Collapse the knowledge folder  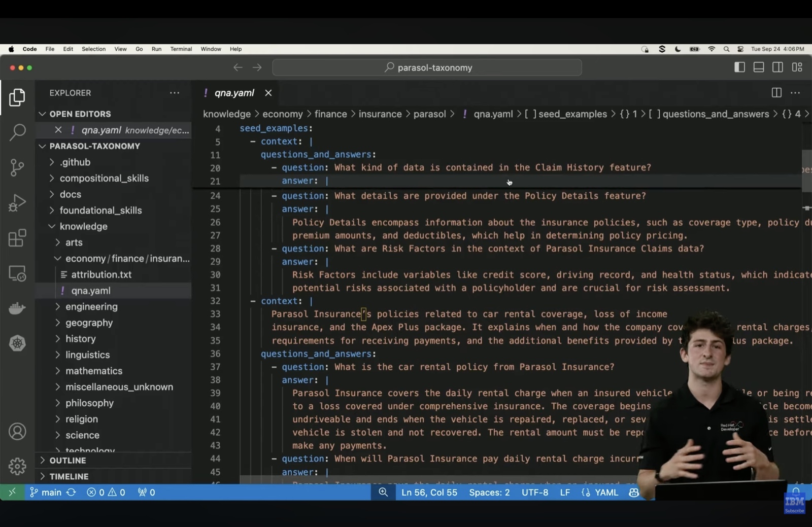83,227
